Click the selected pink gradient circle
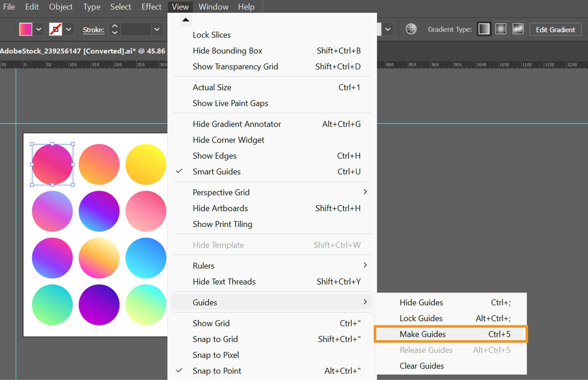588x380 pixels. pyautogui.click(x=52, y=164)
